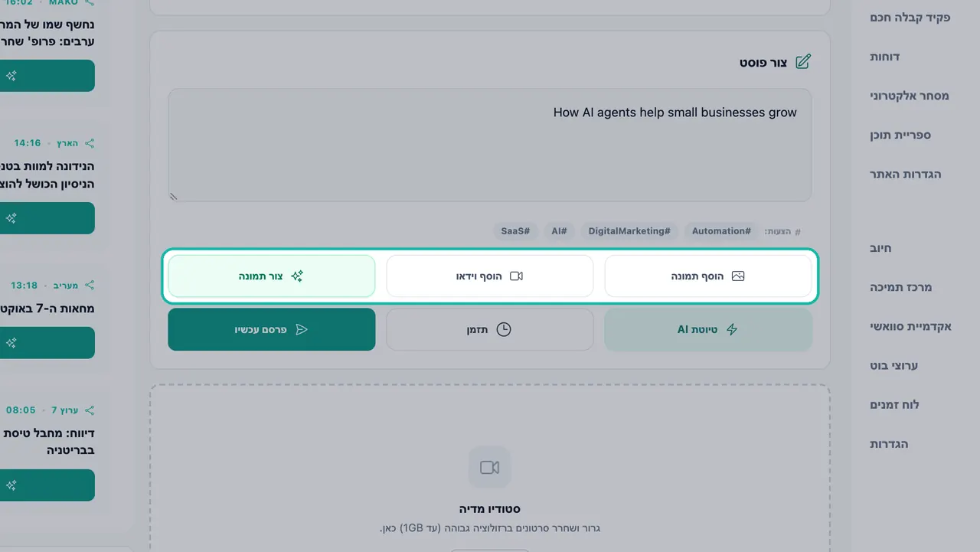Go to מסחר אלקטרוני in the sidebar

click(910, 96)
